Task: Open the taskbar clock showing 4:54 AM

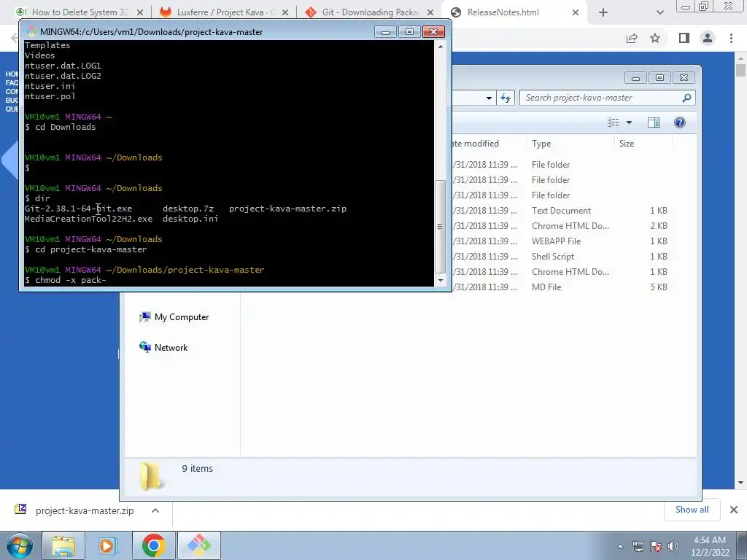Action: (x=710, y=545)
